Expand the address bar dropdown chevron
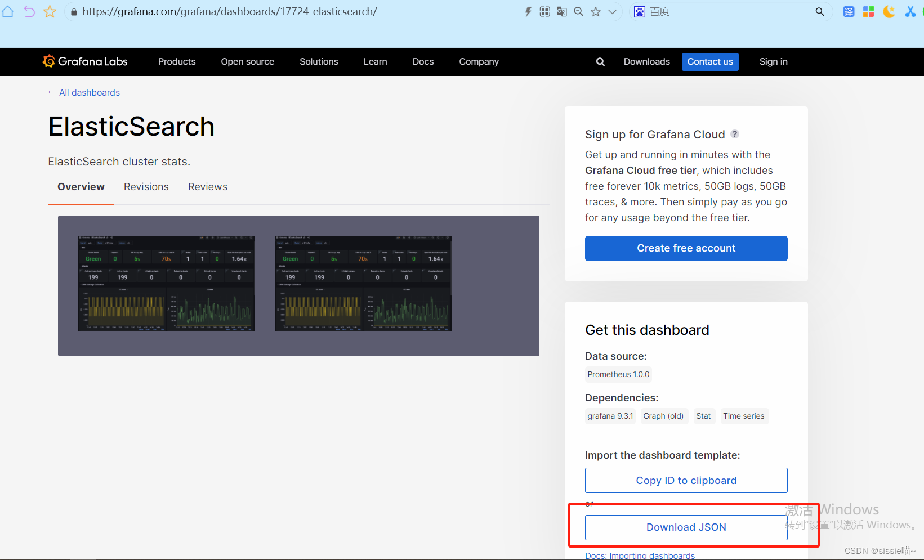Image resolution: width=924 pixels, height=560 pixels. coord(612,12)
